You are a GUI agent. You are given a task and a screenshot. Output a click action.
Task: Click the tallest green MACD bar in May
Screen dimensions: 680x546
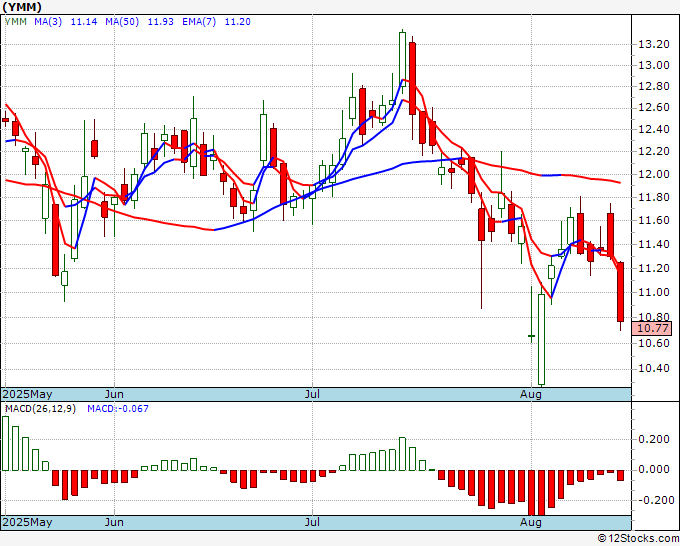pos(5,444)
